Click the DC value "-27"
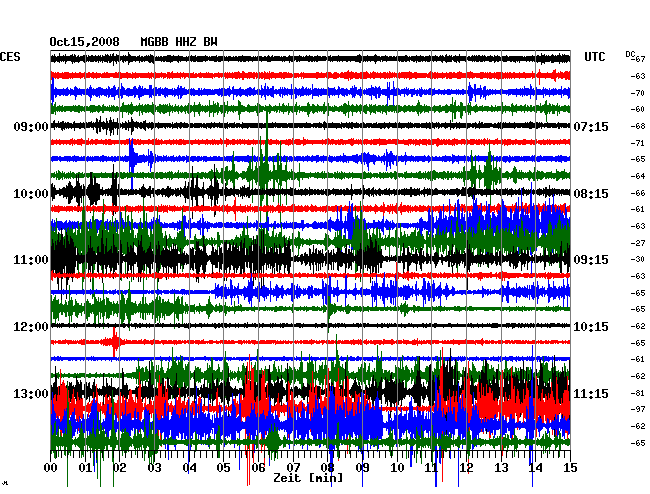This screenshot has width=650, height=494. [638, 243]
